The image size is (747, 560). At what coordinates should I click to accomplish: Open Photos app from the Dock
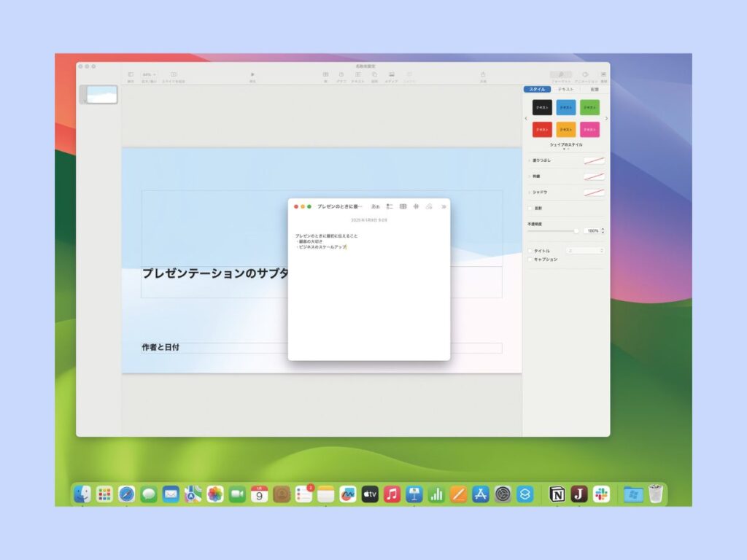(215, 494)
